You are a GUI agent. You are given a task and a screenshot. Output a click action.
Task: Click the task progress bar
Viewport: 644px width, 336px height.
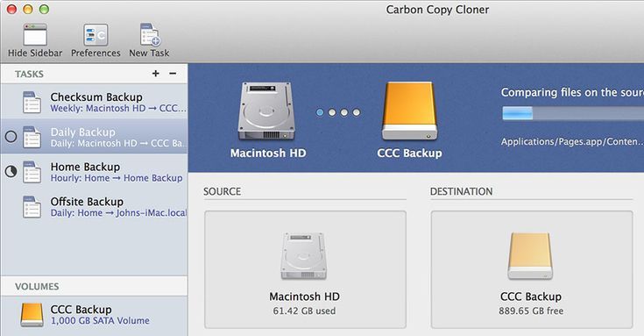pos(573,113)
